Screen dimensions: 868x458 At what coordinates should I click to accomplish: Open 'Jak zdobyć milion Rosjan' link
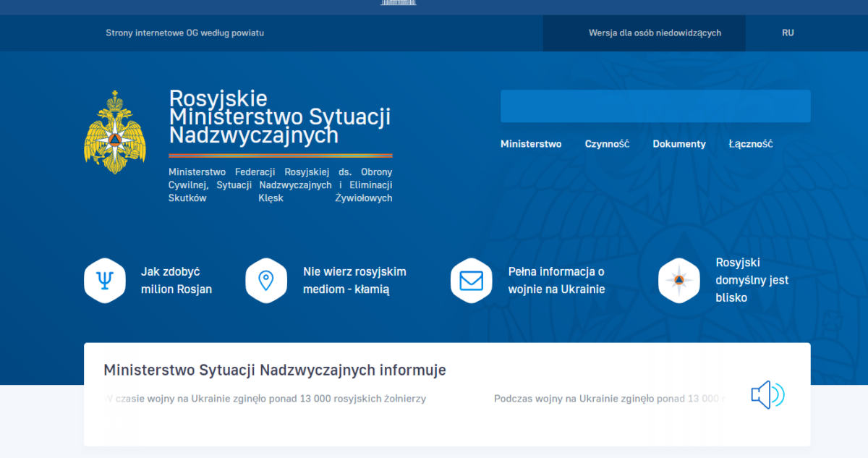176,281
